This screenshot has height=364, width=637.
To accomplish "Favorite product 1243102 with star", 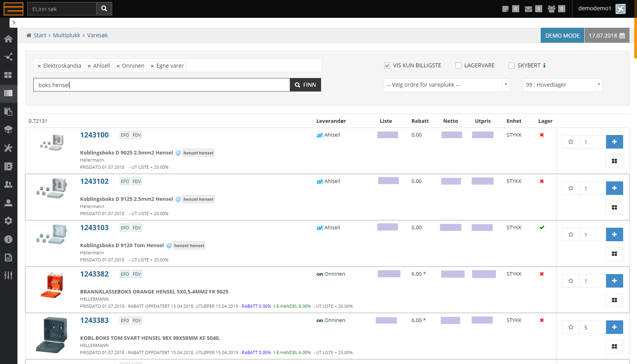I will click(571, 188).
